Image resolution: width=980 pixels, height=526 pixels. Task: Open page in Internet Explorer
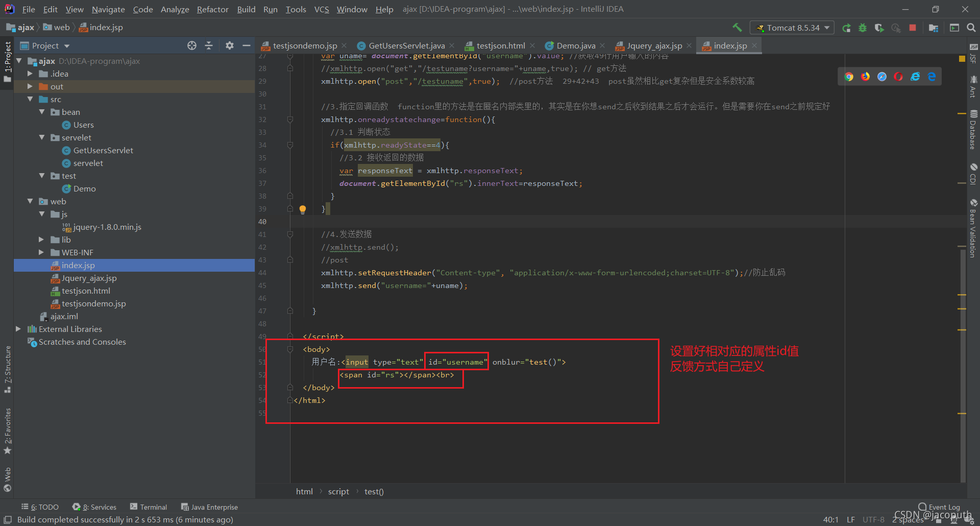[915, 77]
